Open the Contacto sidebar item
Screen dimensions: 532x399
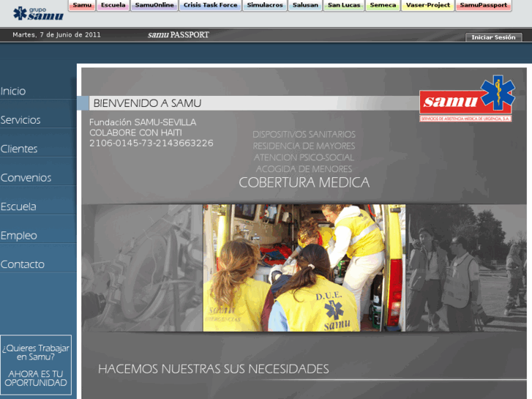[x=22, y=264]
